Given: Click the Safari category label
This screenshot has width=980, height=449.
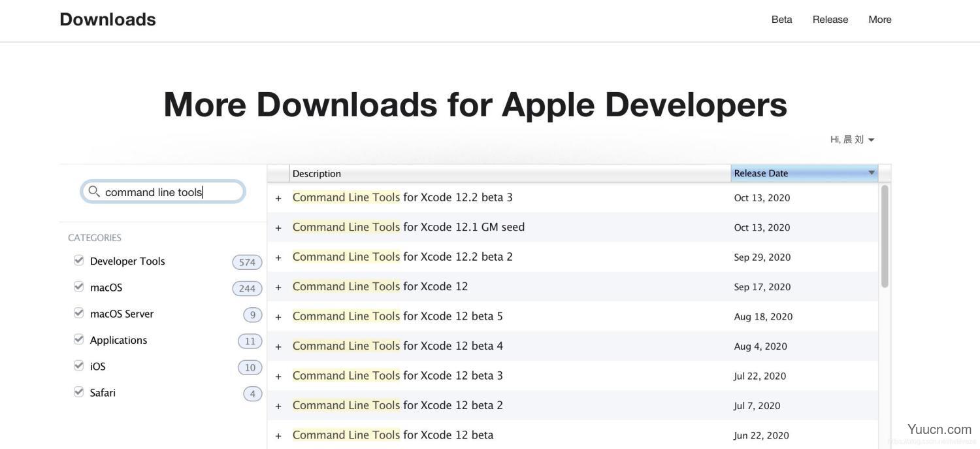Looking at the screenshot, I should click(103, 392).
